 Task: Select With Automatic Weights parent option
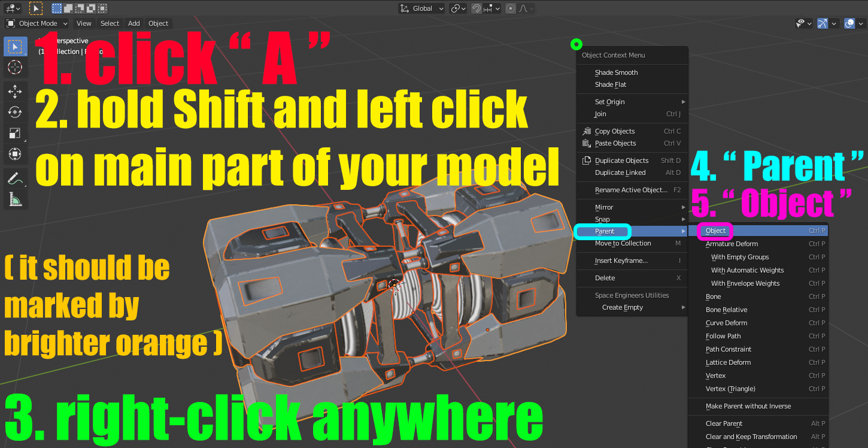pyautogui.click(x=758, y=270)
